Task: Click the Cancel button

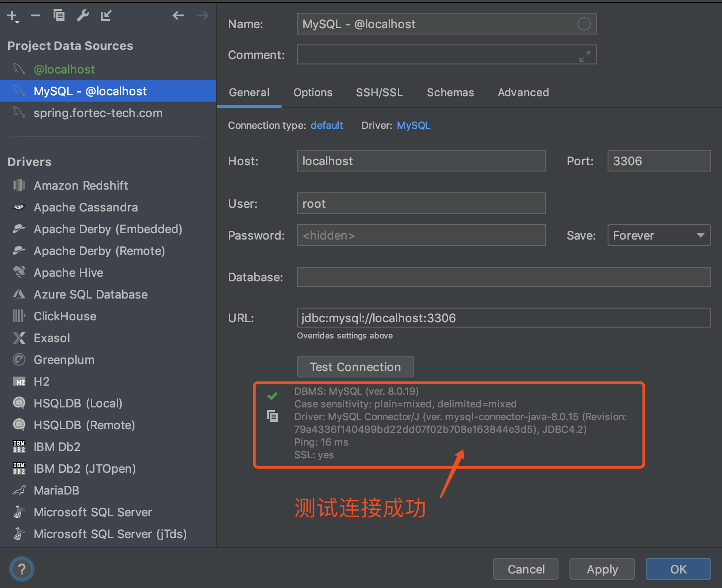Action: (x=526, y=569)
